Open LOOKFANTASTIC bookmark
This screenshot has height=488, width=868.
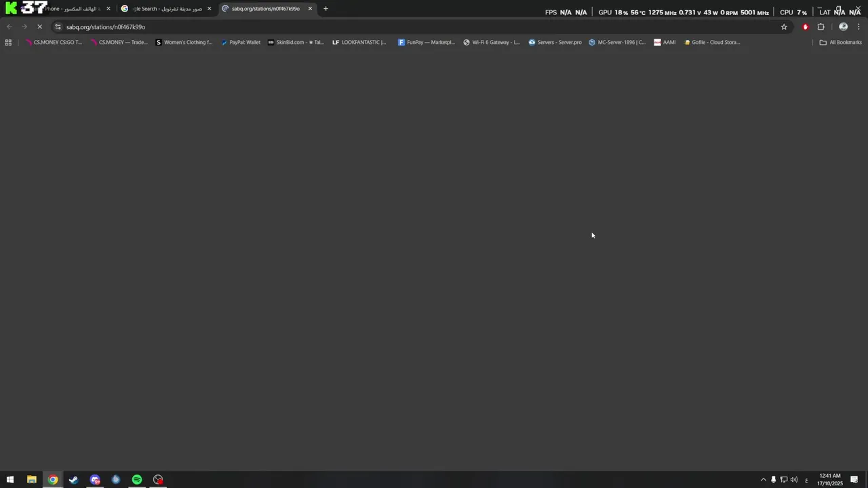pos(359,42)
